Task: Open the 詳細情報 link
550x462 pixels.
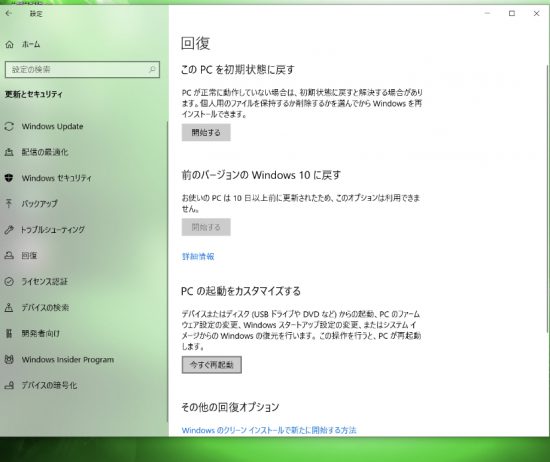Action: tap(198, 256)
